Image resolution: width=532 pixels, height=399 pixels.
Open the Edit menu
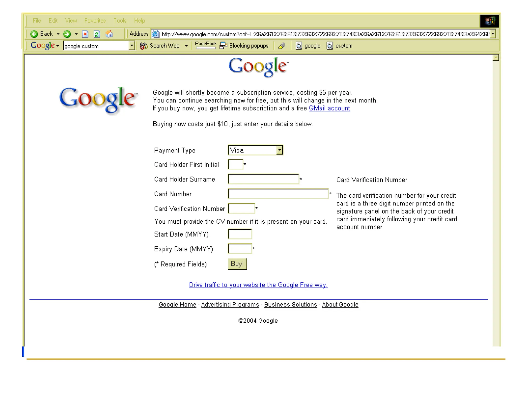click(x=53, y=21)
